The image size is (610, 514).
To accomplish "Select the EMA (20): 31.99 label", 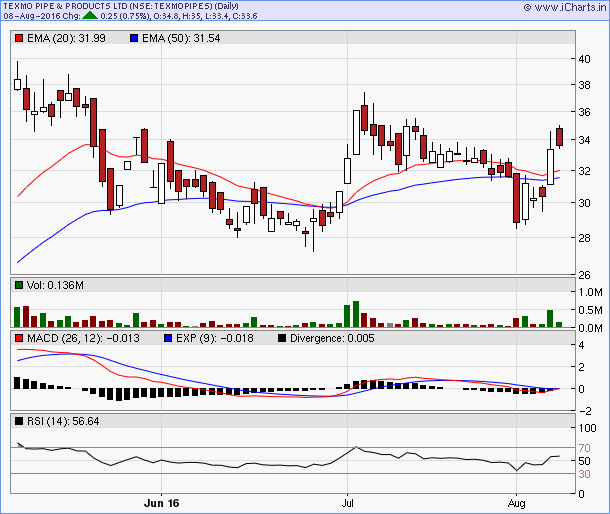I will (66, 38).
